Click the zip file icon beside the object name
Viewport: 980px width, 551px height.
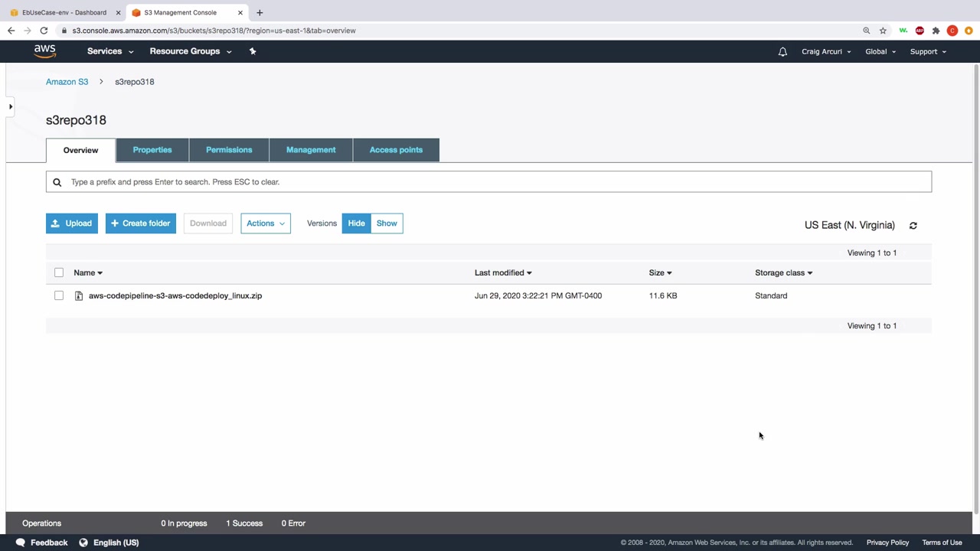coord(78,295)
